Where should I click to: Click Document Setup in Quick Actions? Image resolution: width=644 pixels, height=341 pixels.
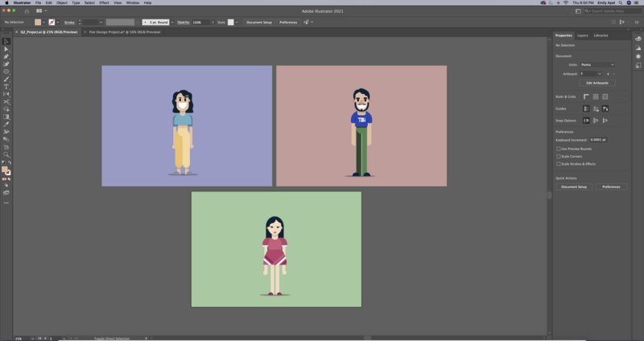click(574, 187)
